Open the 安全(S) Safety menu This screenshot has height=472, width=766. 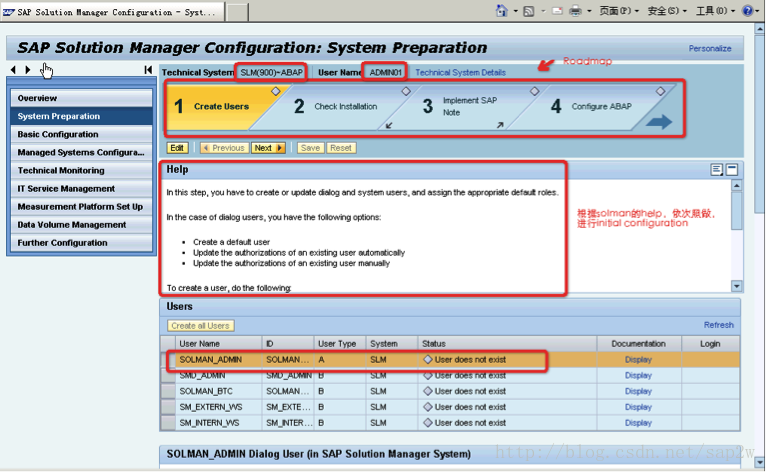pos(667,11)
